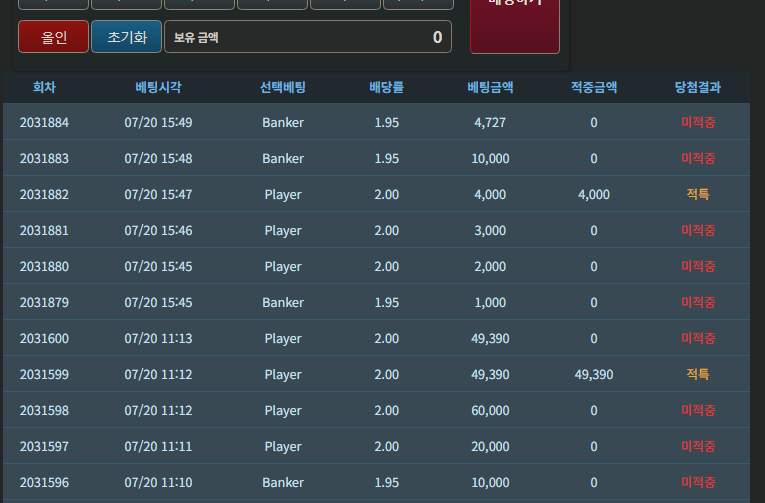The height and width of the screenshot is (503, 765).
Task: Click odds 1.95 in row 2031596
Action: click(386, 483)
